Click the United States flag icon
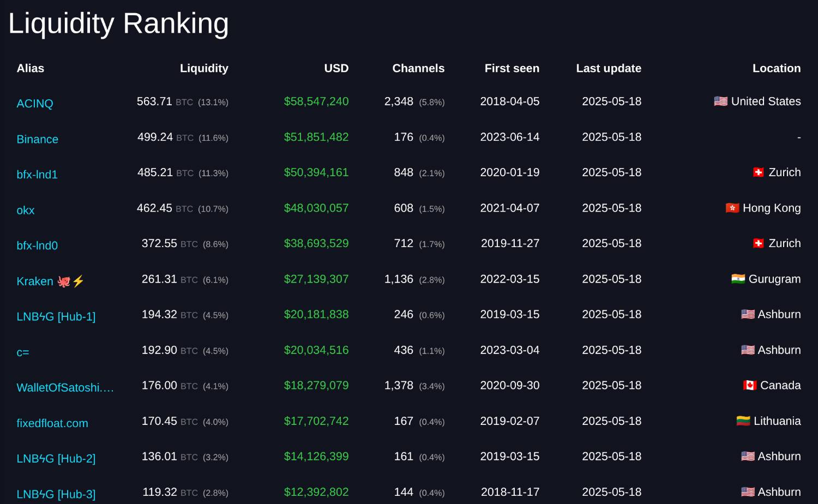 pos(720,101)
